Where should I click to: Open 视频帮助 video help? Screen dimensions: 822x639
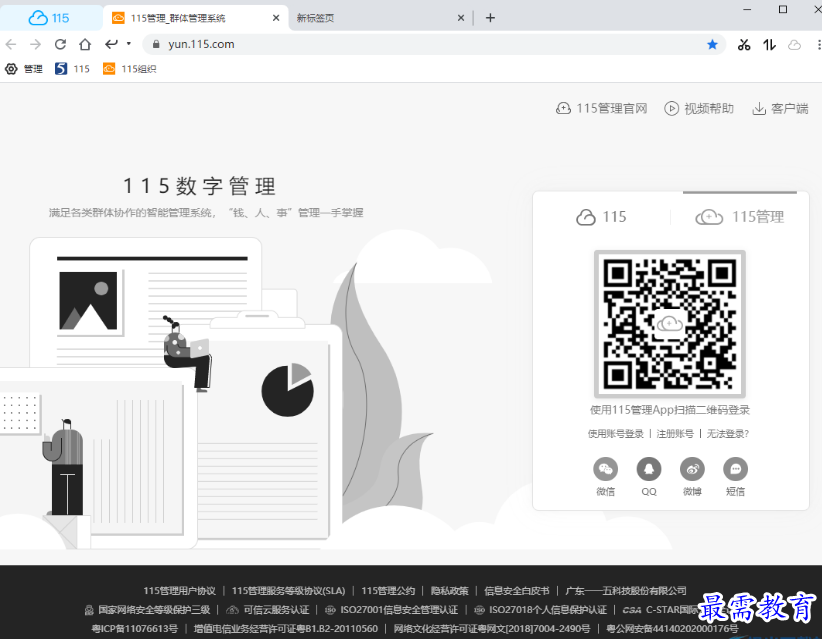coord(699,109)
